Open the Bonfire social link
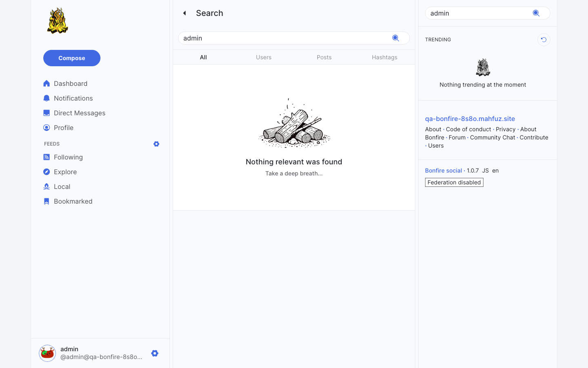The image size is (588, 368). pyautogui.click(x=443, y=171)
